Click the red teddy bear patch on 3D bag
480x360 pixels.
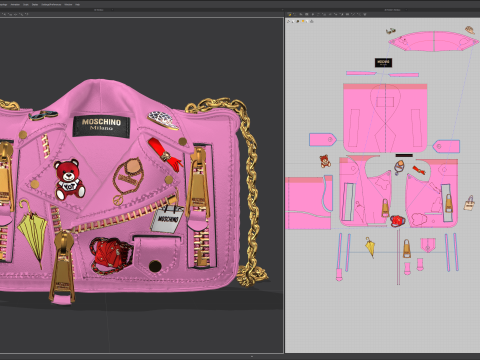pyautogui.click(x=69, y=179)
